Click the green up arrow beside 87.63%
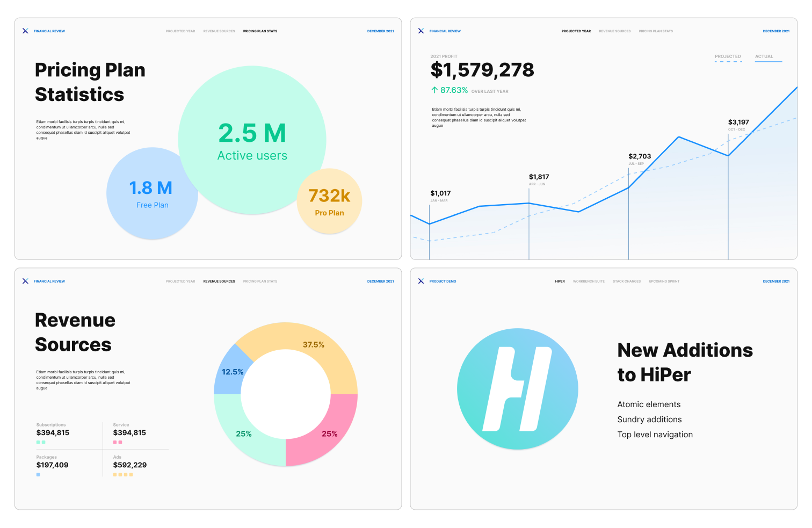This screenshot has height=528, width=812. pyautogui.click(x=434, y=90)
